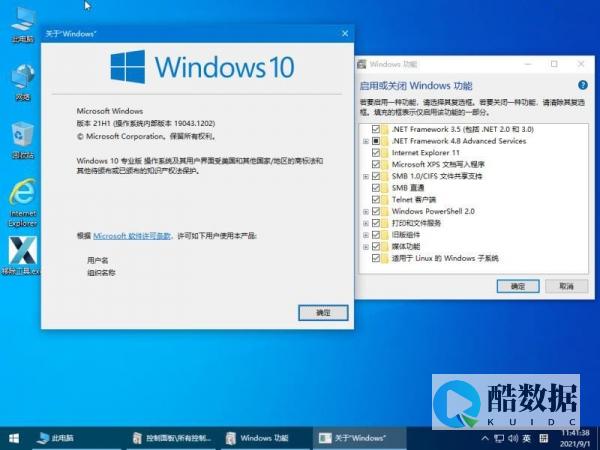Click the folder icon beside 旧版组件
The height and width of the screenshot is (450, 600).
(385, 235)
